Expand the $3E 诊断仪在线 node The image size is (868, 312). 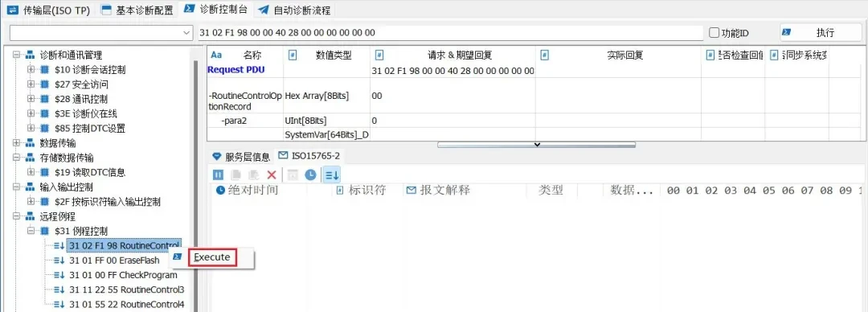pyautogui.click(x=31, y=113)
